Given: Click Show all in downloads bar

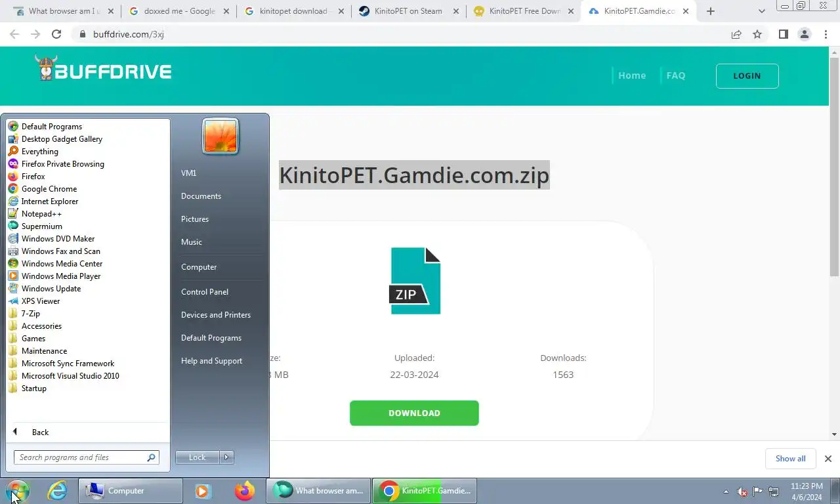Looking at the screenshot, I should (x=790, y=459).
